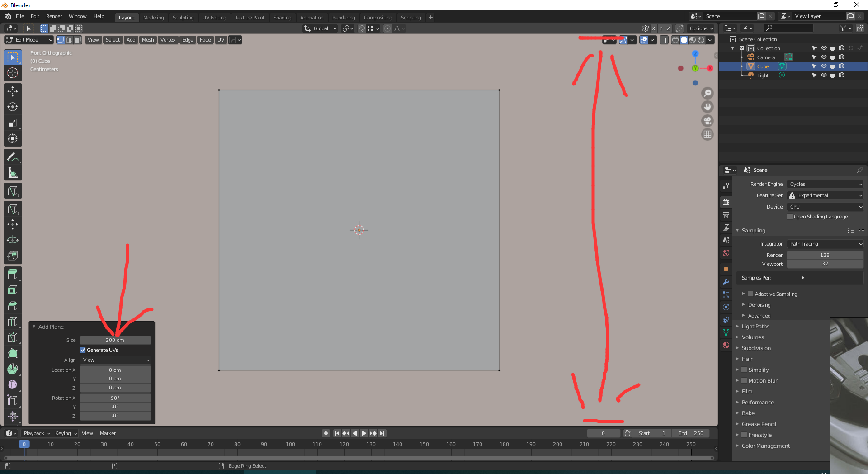Activate the 3D Cursor tool
The image size is (868, 474).
(x=13, y=73)
